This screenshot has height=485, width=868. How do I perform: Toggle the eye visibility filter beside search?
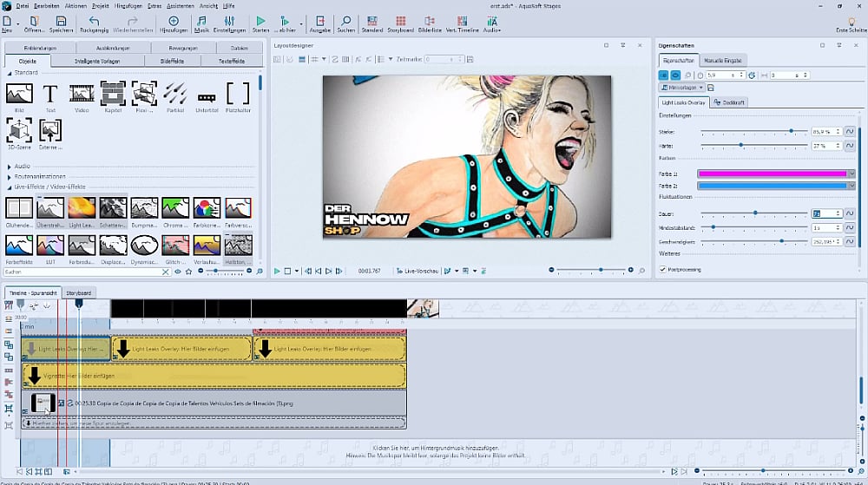pos(177,272)
